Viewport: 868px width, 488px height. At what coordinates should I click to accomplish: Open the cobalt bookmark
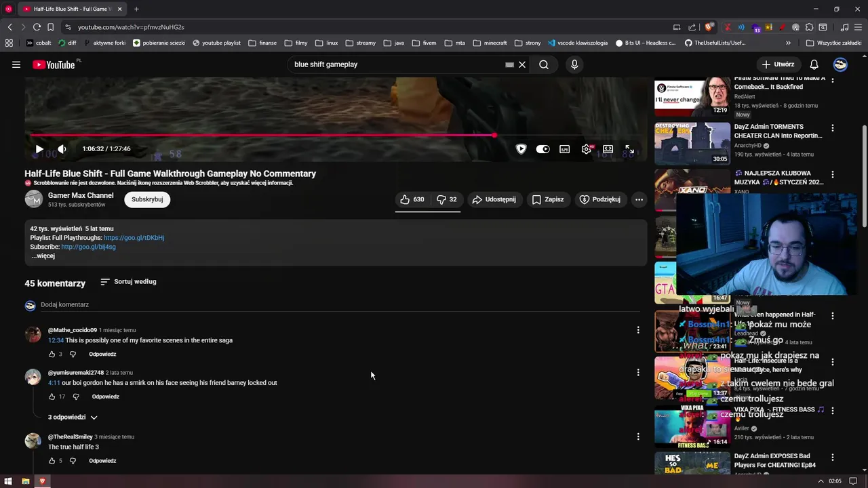pos(39,43)
